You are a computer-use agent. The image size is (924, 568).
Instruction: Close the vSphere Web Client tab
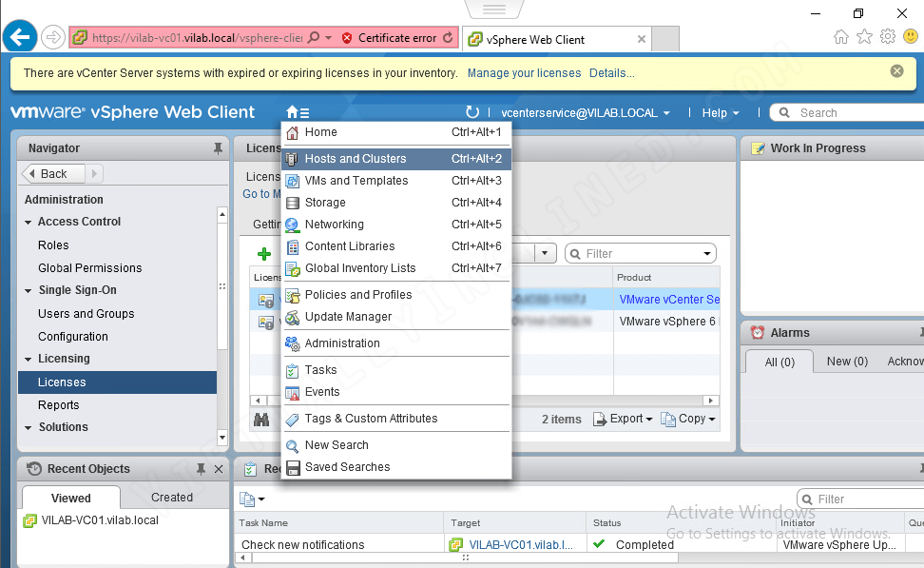[641, 40]
